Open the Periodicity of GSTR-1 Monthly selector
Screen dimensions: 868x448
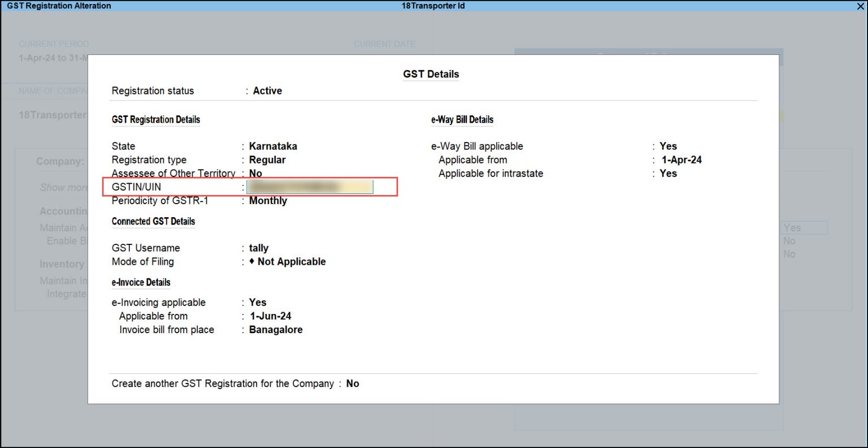268,200
